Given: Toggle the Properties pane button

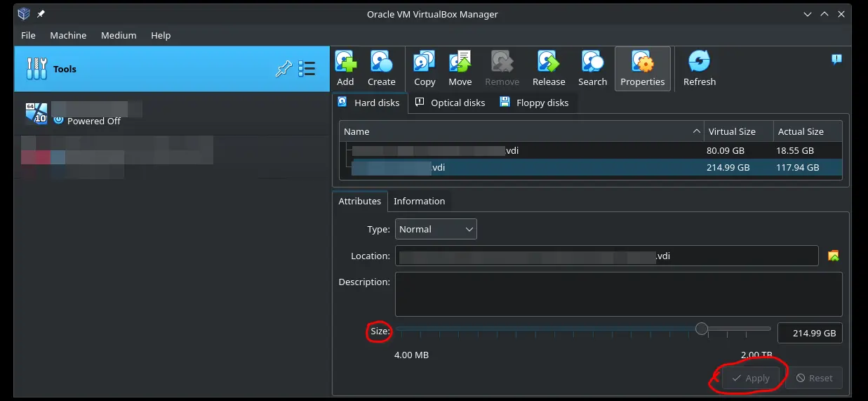Looking at the screenshot, I should click(x=642, y=68).
